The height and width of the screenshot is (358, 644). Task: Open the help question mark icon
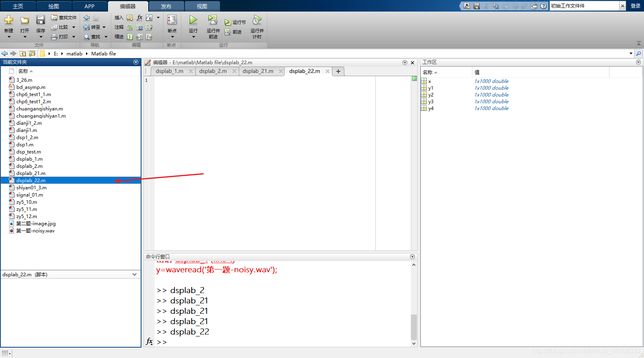pos(544,6)
